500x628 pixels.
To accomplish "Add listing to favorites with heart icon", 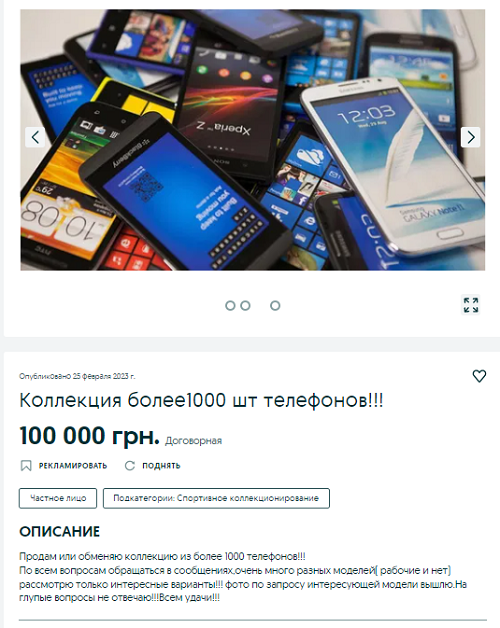I will tap(479, 376).
